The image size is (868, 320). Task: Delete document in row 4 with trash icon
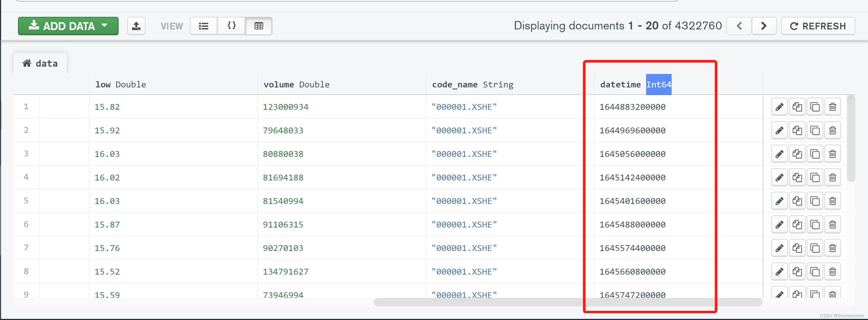click(x=833, y=178)
